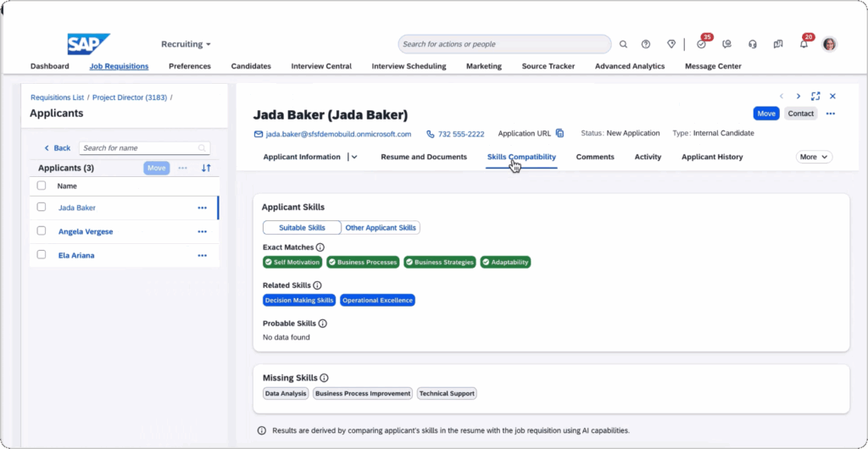Click the blue Move button for Jada
This screenshot has width=868, height=449.
pos(766,114)
